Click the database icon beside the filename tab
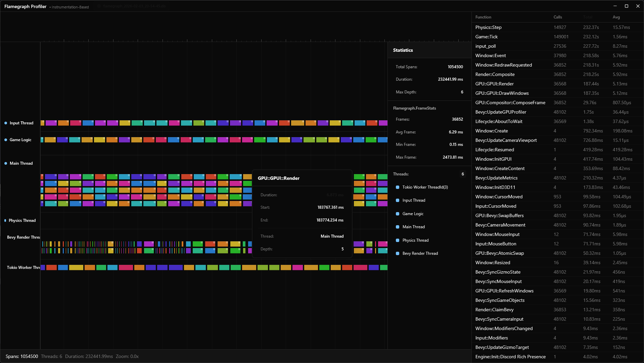 pyautogui.click(x=99, y=6)
